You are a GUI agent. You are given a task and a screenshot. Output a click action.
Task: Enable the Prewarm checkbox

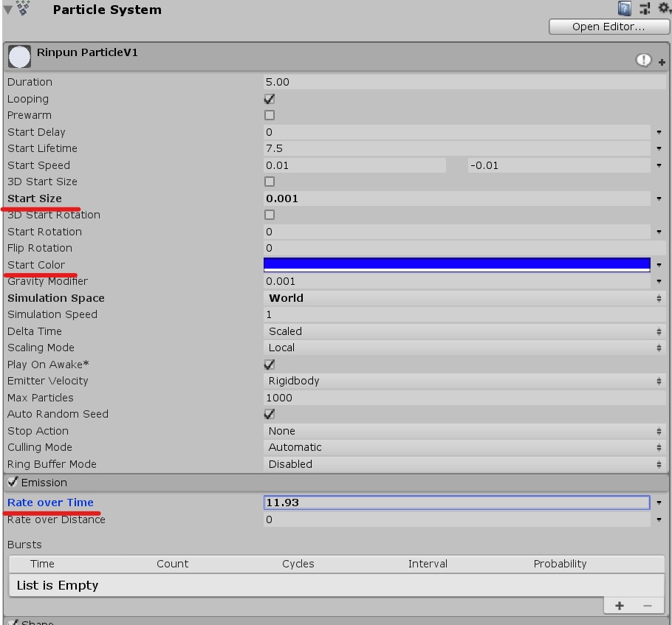270,115
